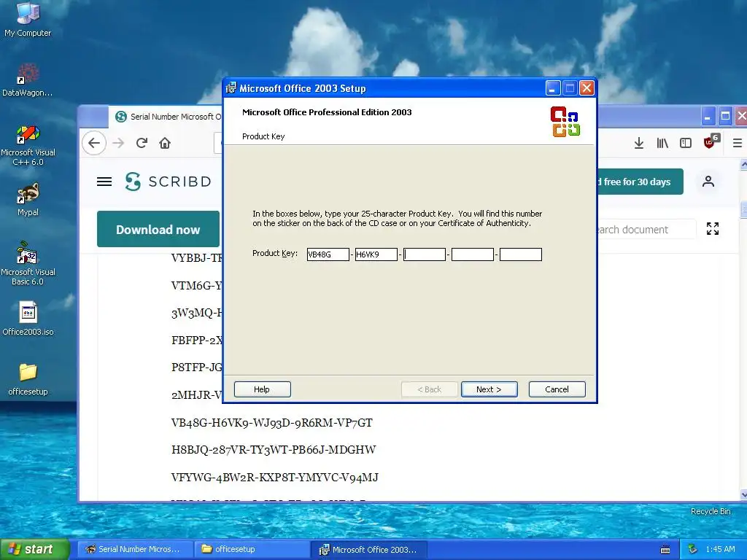Toggle Scribd fullscreen document view
This screenshot has width=747, height=560.
pos(713,229)
